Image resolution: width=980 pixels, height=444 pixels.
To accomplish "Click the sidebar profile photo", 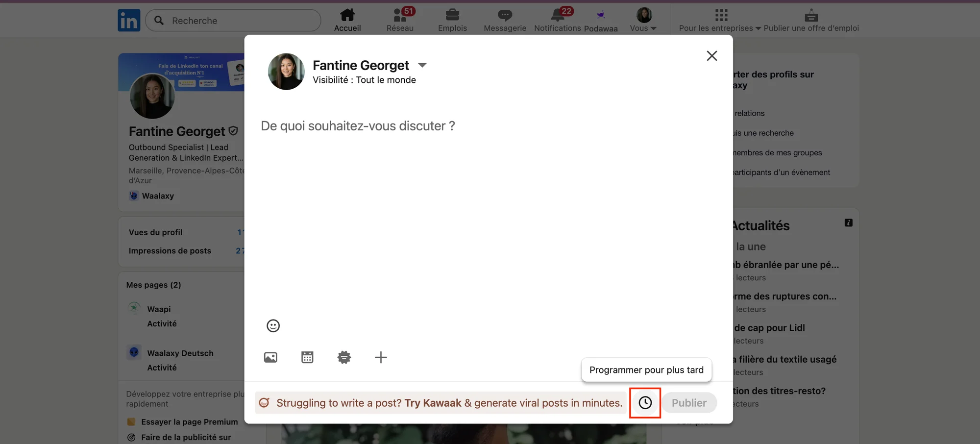I will tap(152, 96).
